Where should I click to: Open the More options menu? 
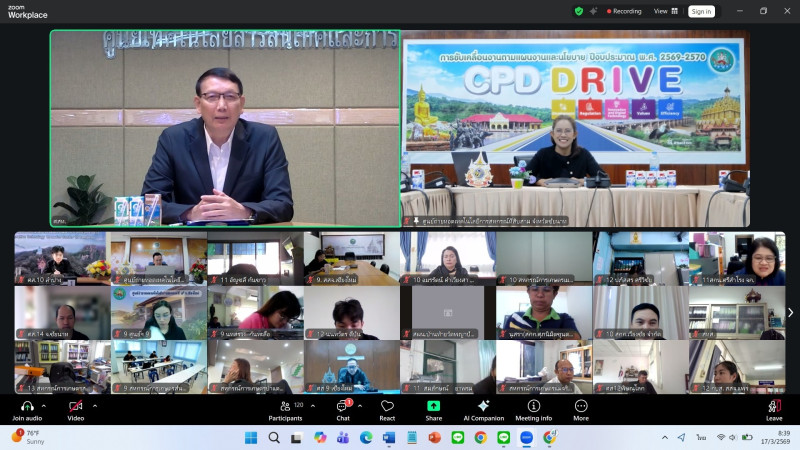coord(580,406)
